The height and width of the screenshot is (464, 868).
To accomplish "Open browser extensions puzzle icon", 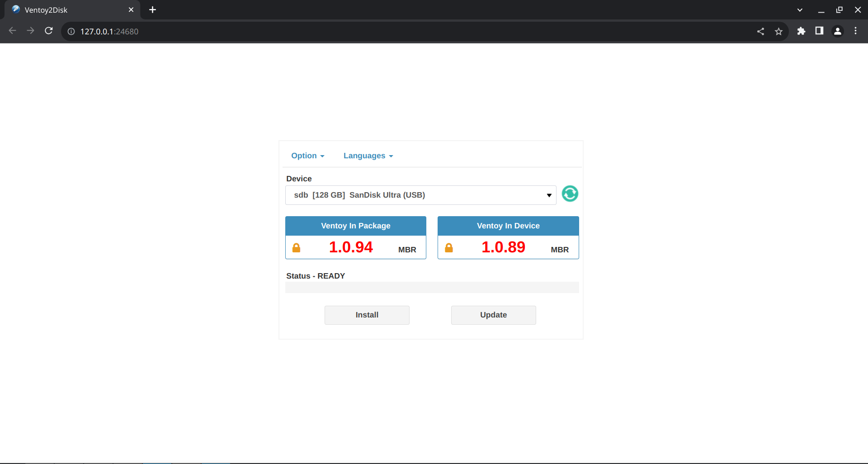I will point(801,31).
